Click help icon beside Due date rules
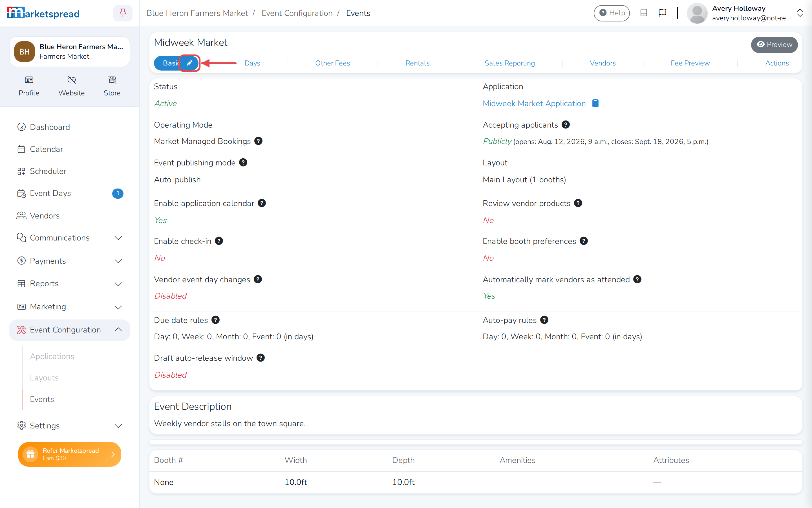Screen dimensions: 812x508 215,320
